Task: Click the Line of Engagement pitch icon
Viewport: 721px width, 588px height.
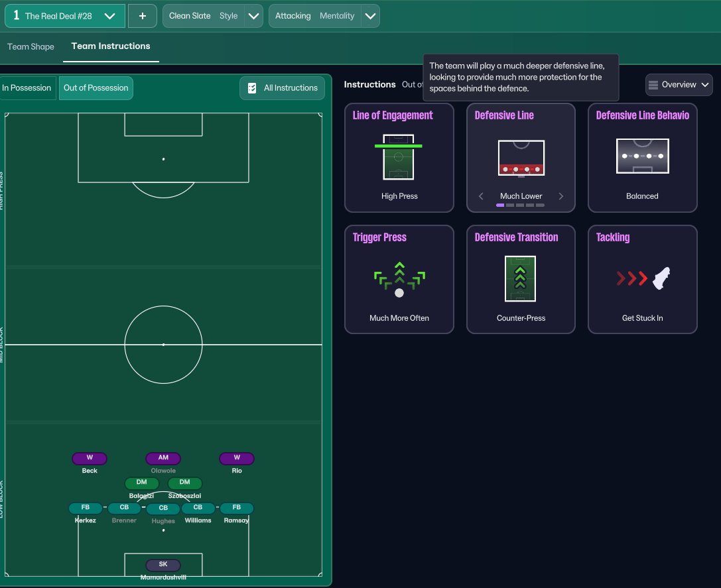Action: coord(398,156)
